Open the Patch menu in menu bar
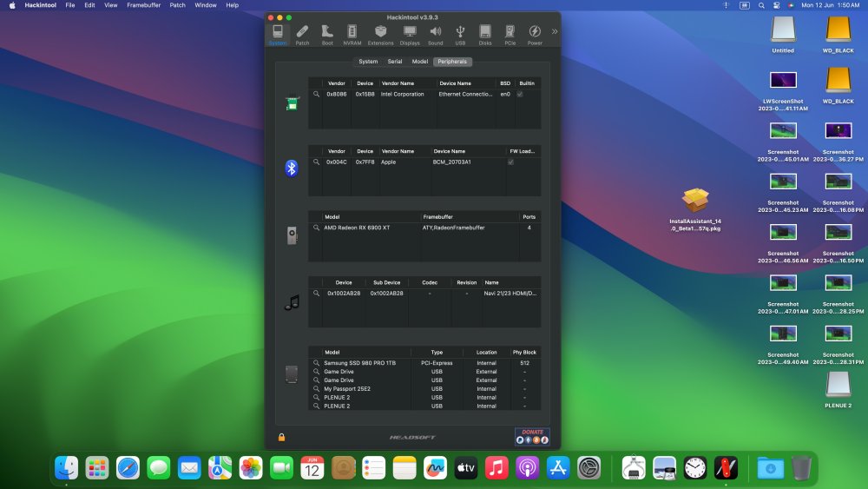Viewport: 868px width, 489px height. point(177,5)
